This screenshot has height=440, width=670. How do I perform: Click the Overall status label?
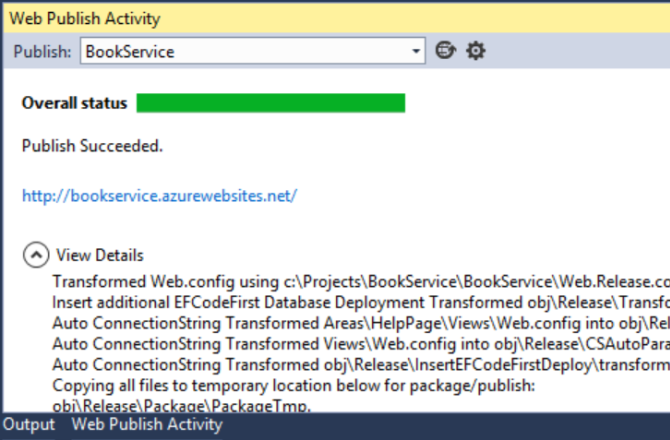coord(75,103)
